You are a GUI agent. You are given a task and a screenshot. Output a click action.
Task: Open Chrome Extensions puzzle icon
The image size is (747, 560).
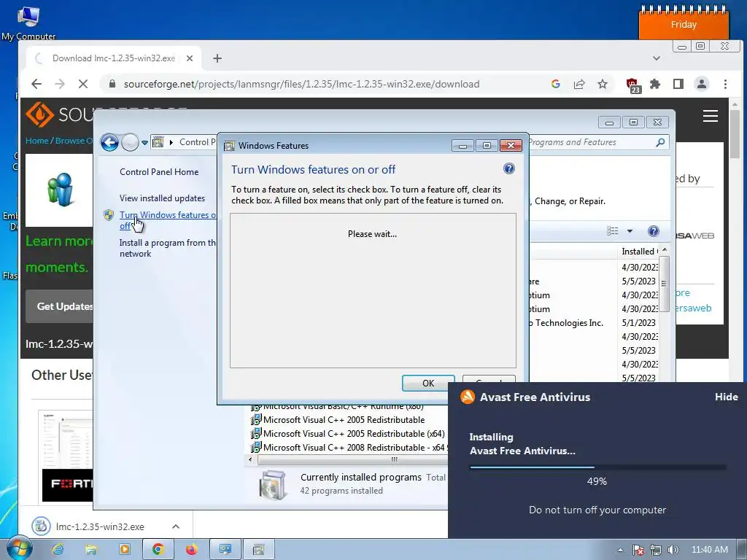point(655,84)
